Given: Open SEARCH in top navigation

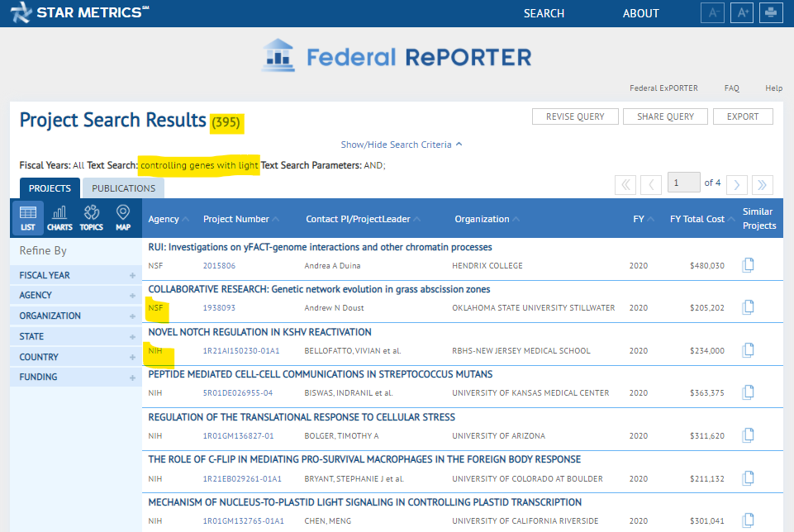Looking at the screenshot, I should [544, 13].
